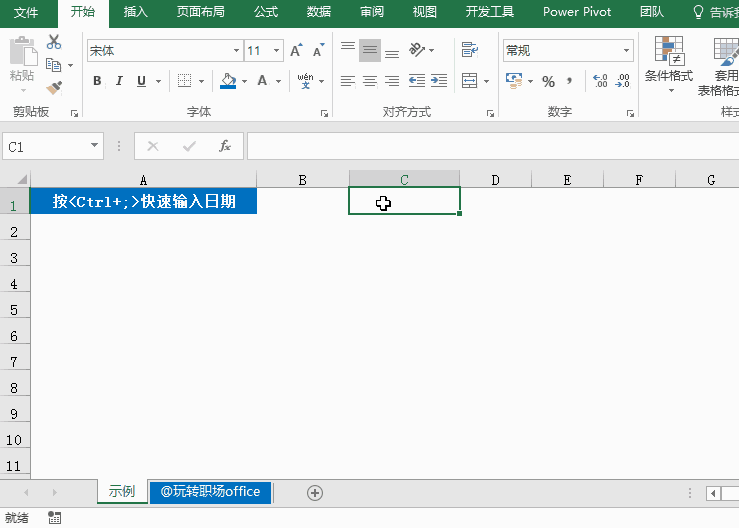Click the Increase Font Size icon
This screenshot has height=528, width=739.
point(296,51)
